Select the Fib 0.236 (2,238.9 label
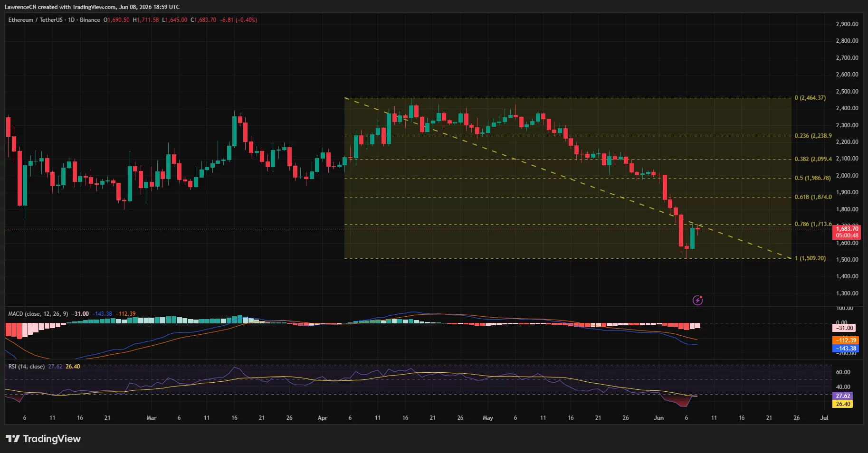Image resolution: width=868 pixels, height=453 pixels. [813, 136]
